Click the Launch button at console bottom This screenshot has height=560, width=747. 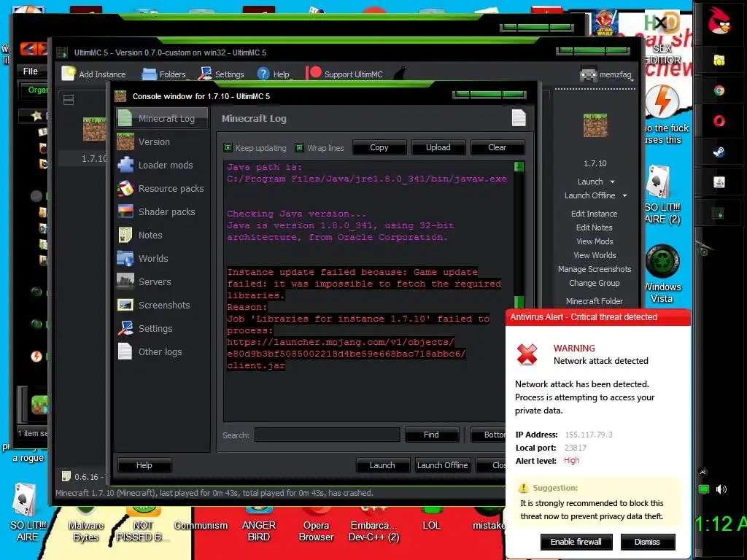click(x=382, y=465)
